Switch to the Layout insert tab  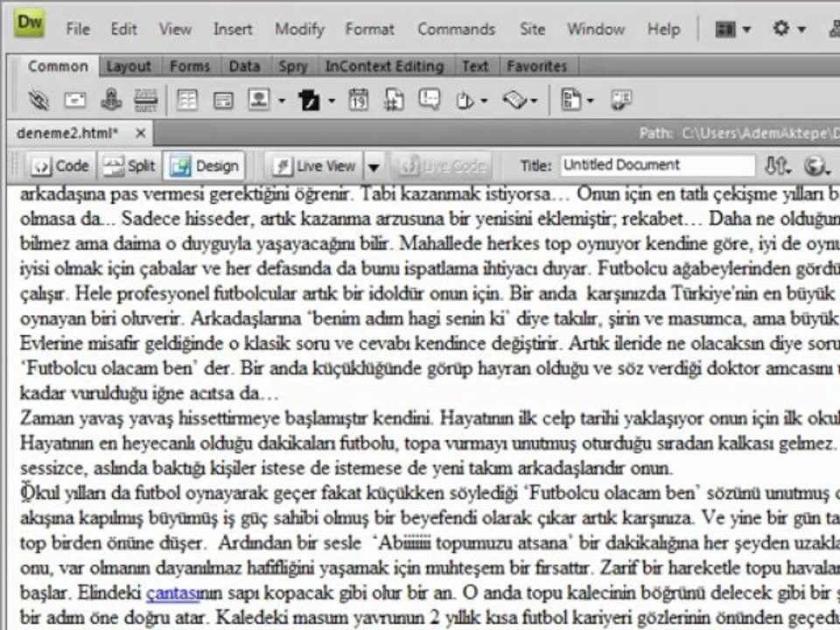tap(129, 66)
